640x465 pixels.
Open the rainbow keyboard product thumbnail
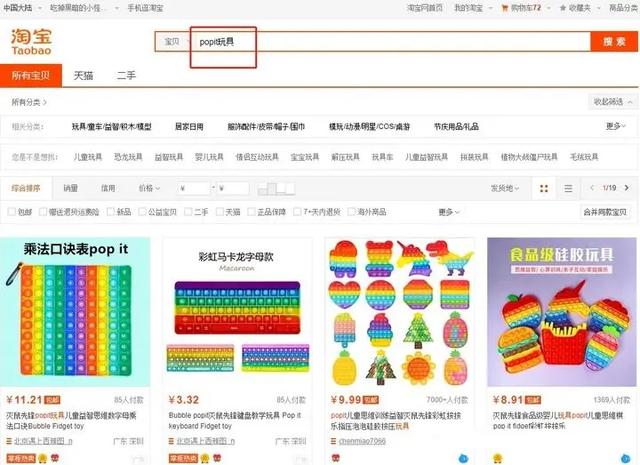coord(238,312)
